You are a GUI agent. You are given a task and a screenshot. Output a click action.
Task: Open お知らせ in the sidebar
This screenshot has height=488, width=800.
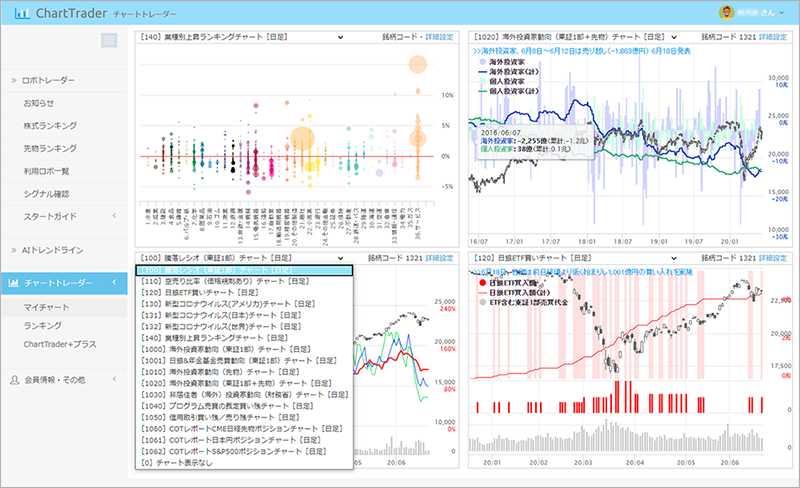pyautogui.click(x=38, y=103)
